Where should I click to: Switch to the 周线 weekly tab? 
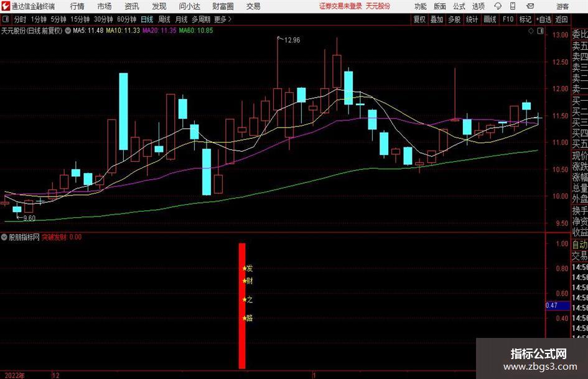point(164,19)
